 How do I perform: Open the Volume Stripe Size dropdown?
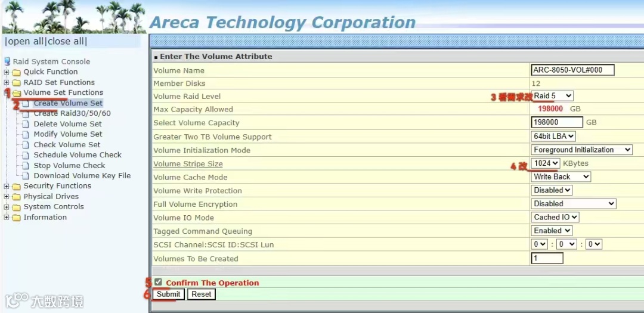pyautogui.click(x=546, y=163)
